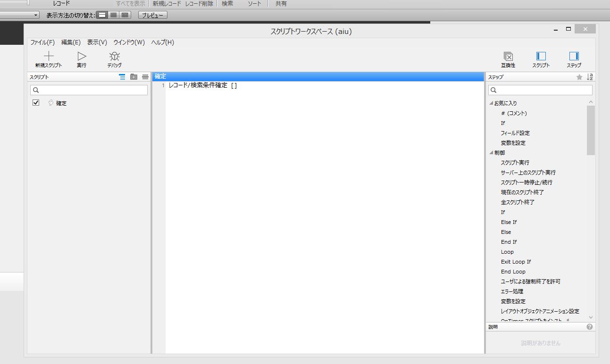Click the blue hierarchy view icon in the スクリプト pane
The image size is (610, 364).
[x=122, y=77]
